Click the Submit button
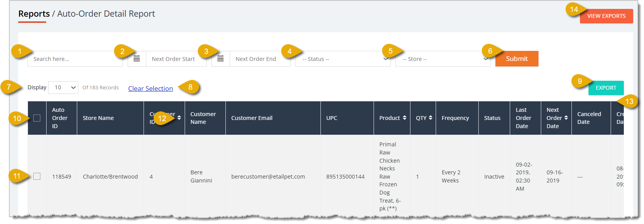Viewport: 644px width, 224px height. (x=517, y=59)
